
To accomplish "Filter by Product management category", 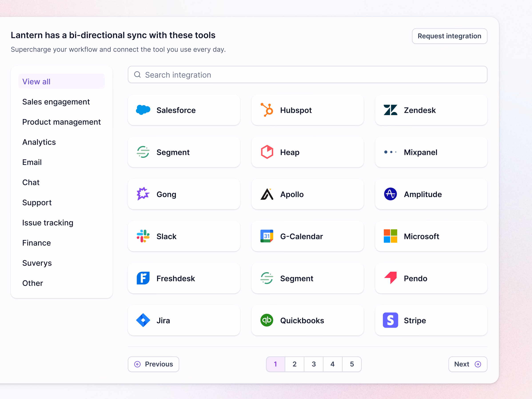I will click(62, 122).
